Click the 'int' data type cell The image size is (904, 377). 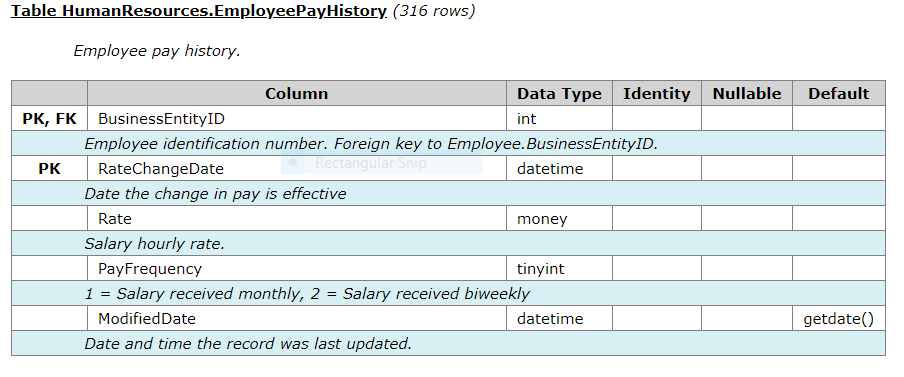coord(559,119)
